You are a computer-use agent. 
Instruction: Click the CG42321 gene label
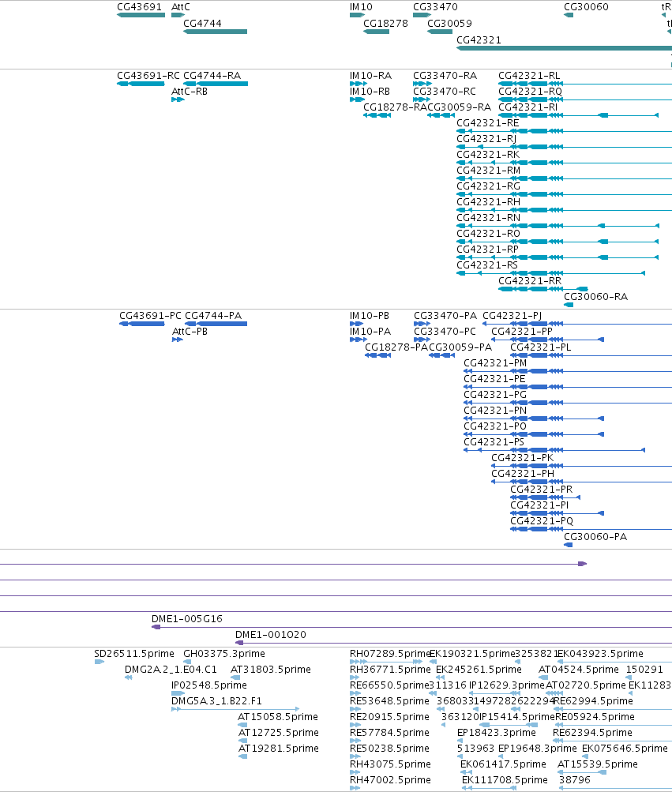pos(479,40)
